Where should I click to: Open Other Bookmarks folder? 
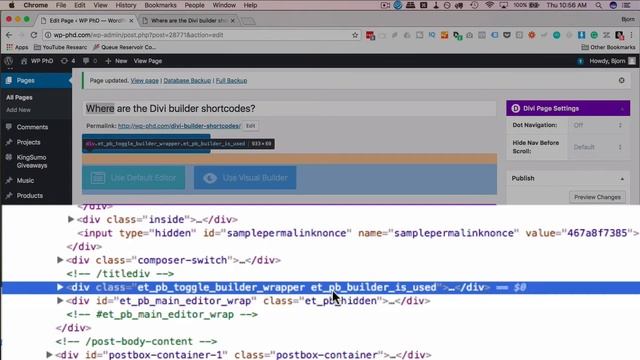coord(608,47)
